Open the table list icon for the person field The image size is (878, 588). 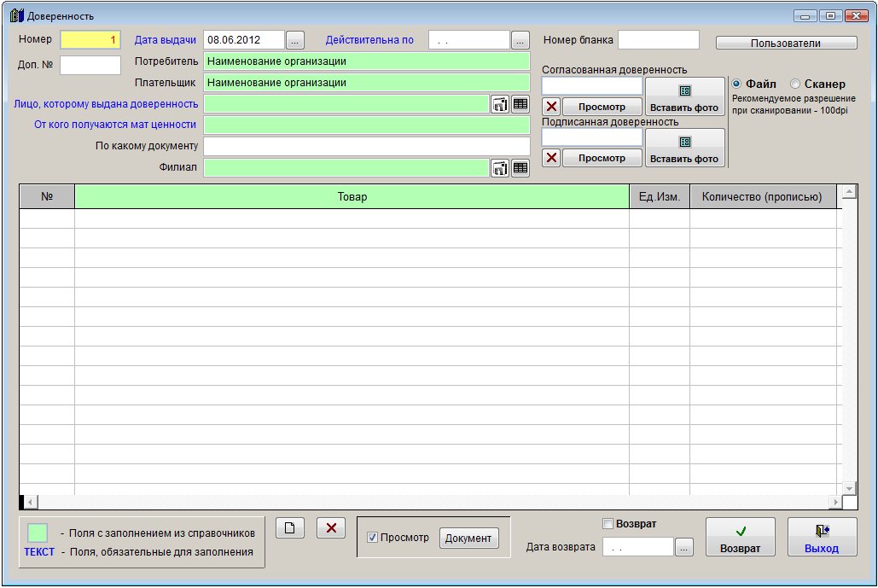[x=520, y=104]
